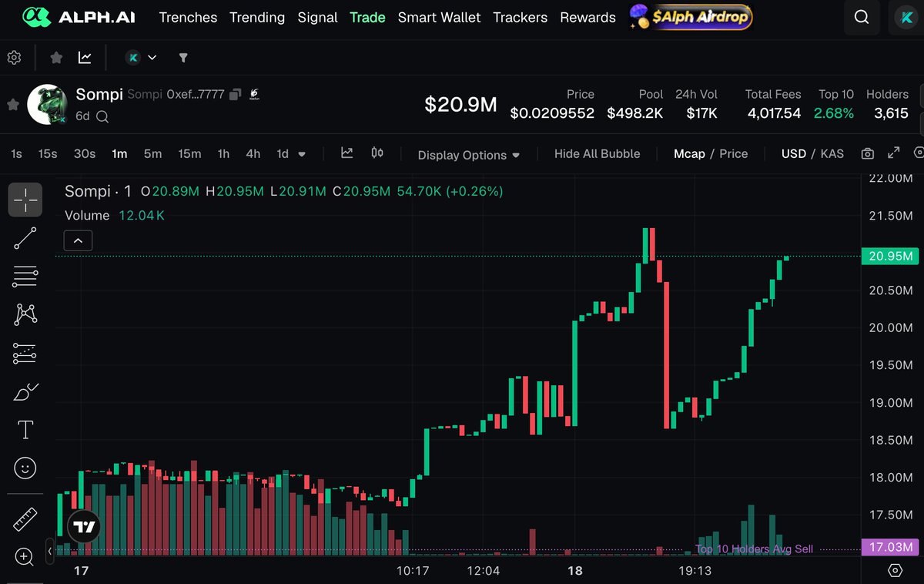Image resolution: width=924 pixels, height=584 pixels.
Task: Open chart settings hexagon icon at bottom right
Action: pyautogui.click(x=895, y=571)
